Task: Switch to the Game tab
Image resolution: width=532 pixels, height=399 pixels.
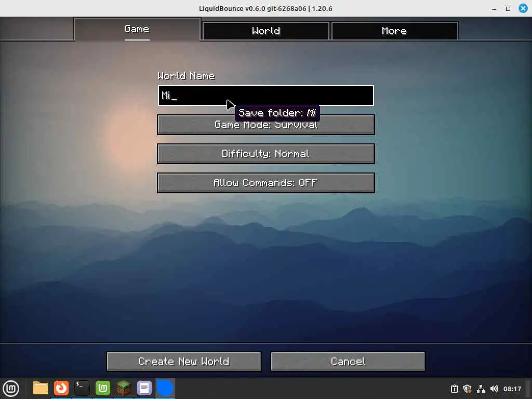Action: [137, 29]
